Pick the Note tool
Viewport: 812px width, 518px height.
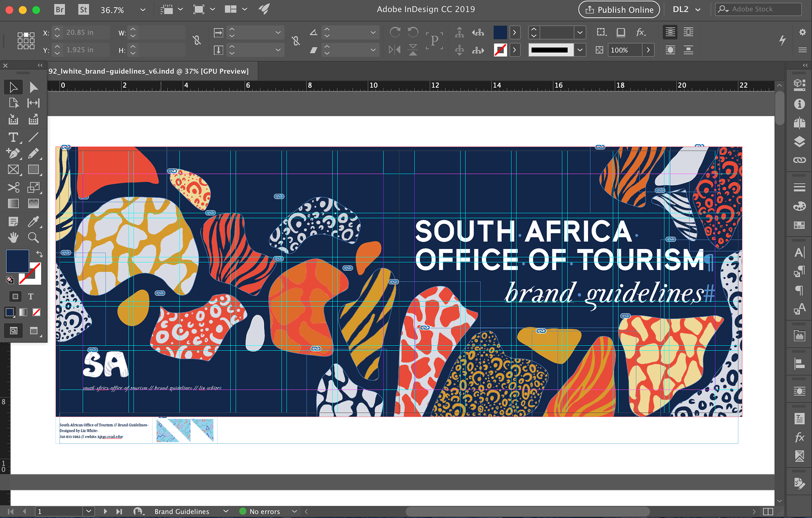click(x=14, y=221)
